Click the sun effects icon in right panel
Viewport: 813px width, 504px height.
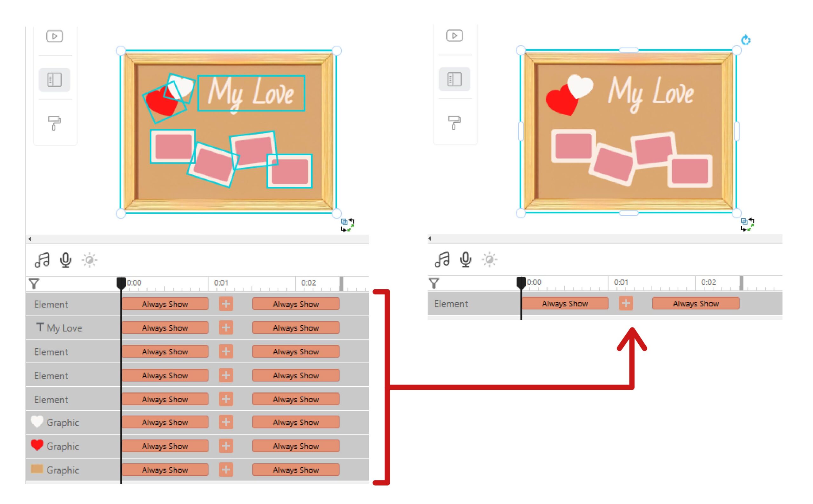489,259
